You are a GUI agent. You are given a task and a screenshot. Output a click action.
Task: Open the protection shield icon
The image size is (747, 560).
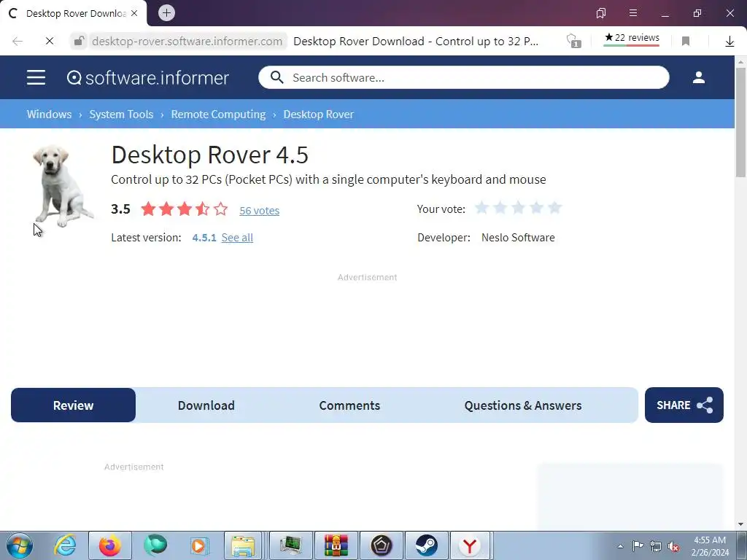573,41
